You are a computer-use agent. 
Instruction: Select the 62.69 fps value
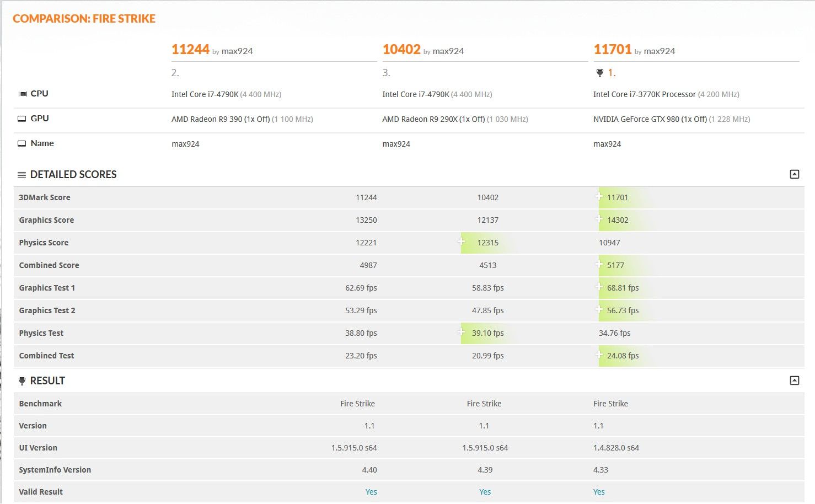(361, 288)
